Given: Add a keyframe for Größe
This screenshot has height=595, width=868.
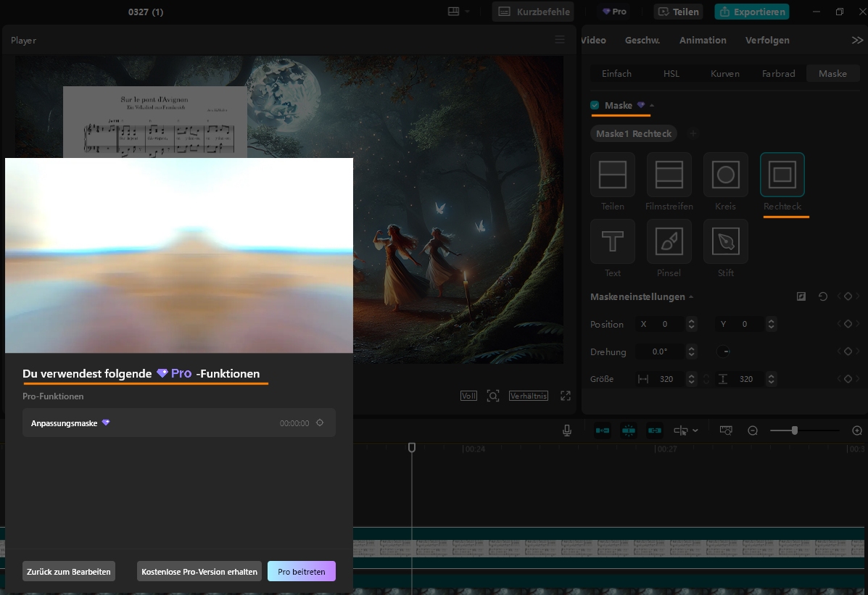Looking at the screenshot, I should click(x=848, y=378).
